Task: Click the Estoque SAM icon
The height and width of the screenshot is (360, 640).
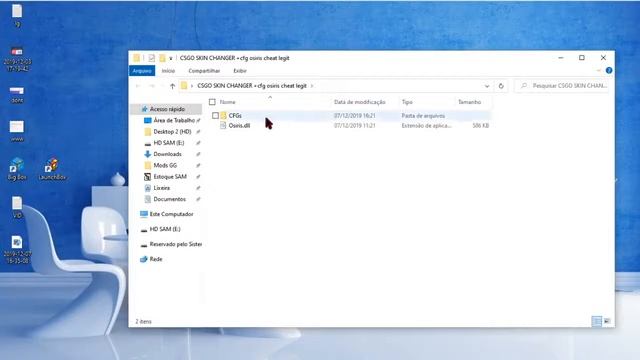Action: [147, 177]
